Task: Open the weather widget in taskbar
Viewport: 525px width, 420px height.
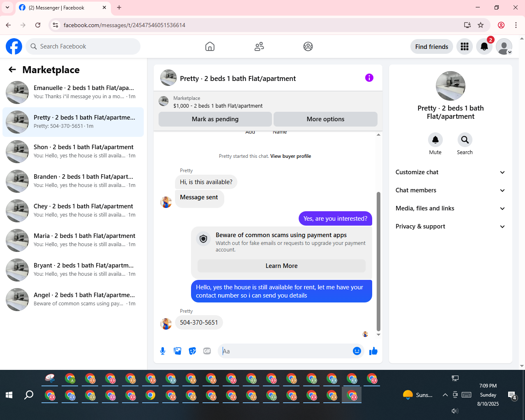Action: 418,395
